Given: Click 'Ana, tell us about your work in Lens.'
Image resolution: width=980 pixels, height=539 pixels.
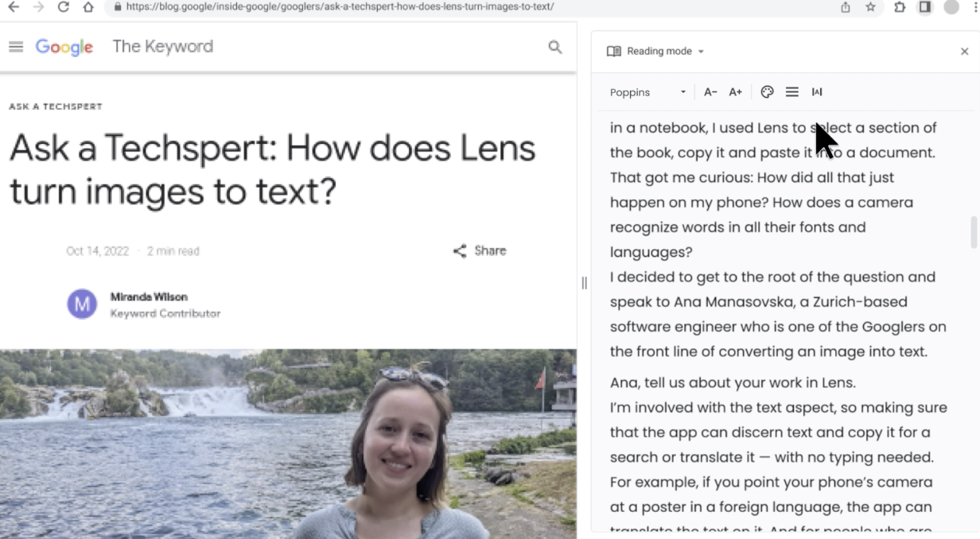Looking at the screenshot, I should (733, 382).
